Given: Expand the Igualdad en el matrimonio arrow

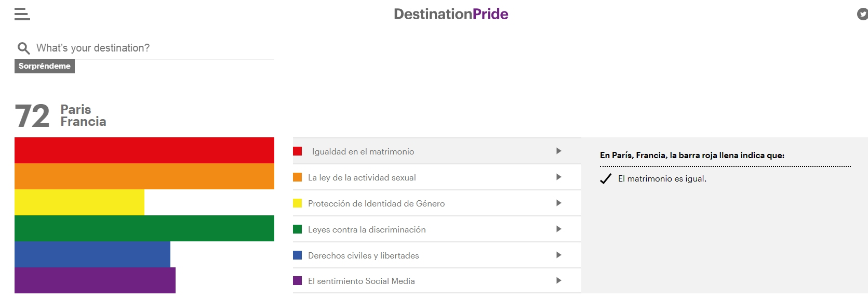Looking at the screenshot, I should pos(558,151).
